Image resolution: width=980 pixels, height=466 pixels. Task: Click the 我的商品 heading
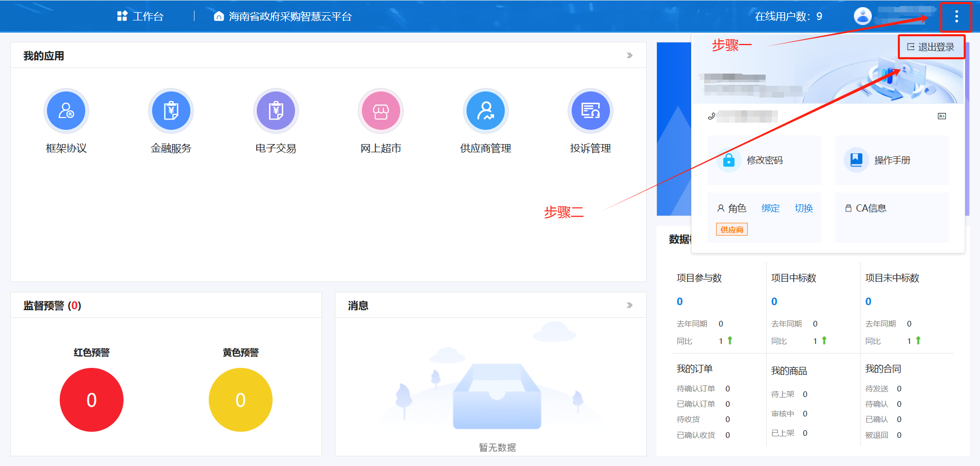789,371
